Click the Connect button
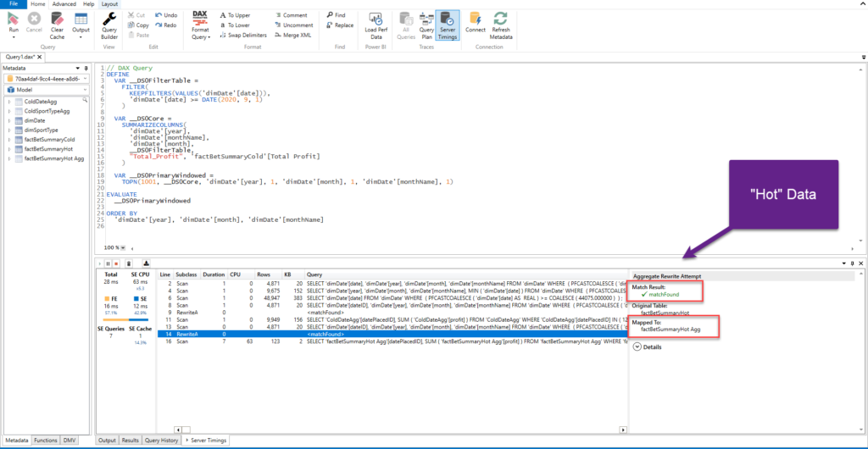868x449 pixels. pyautogui.click(x=475, y=23)
